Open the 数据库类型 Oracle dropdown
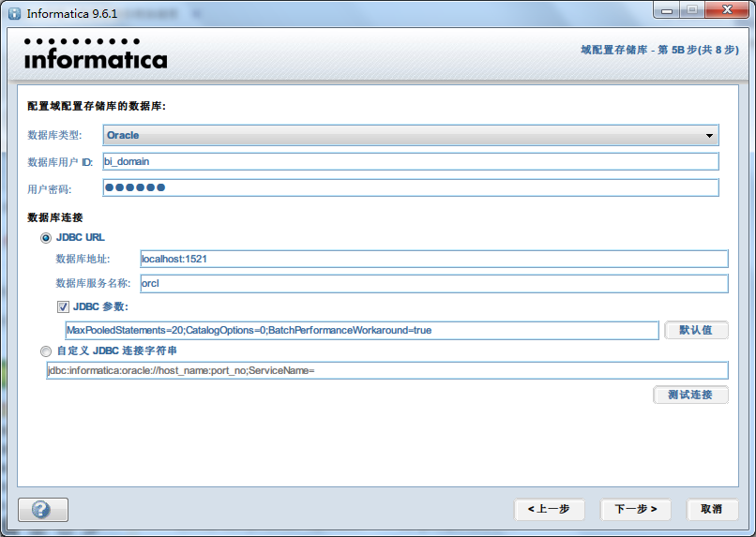This screenshot has width=756, height=537. pos(411,135)
